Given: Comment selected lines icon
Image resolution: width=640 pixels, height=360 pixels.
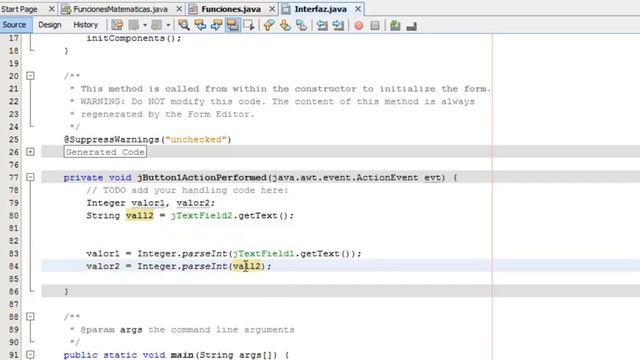Looking at the screenshot, I should point(395,25).
